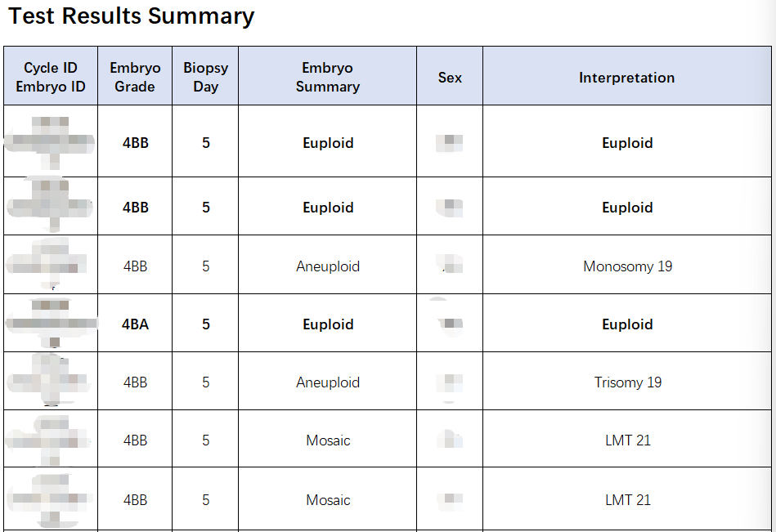776x532 pixels.
Task: Click the "Interpretation" column header
Action: point(626,78)
